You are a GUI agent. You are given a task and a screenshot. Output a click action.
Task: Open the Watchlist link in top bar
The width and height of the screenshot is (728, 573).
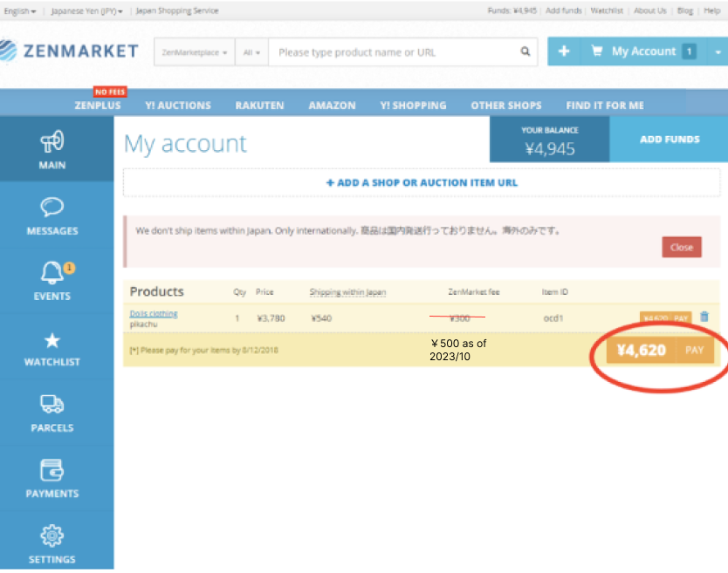(607, 10)
